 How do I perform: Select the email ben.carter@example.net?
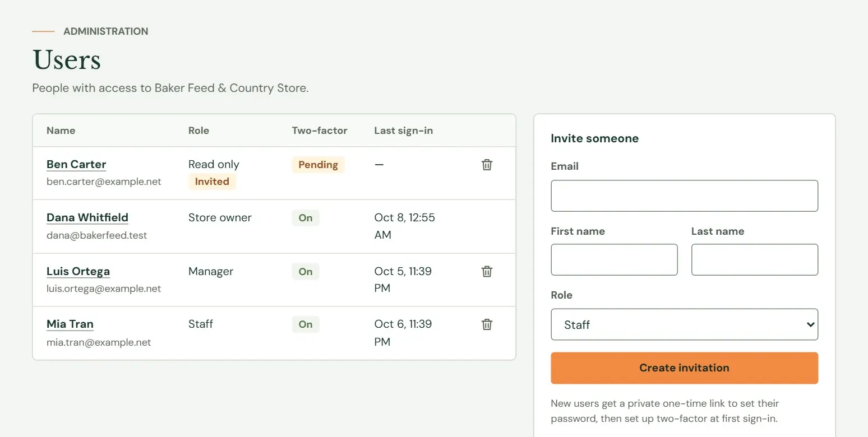(x=104, y=182)
